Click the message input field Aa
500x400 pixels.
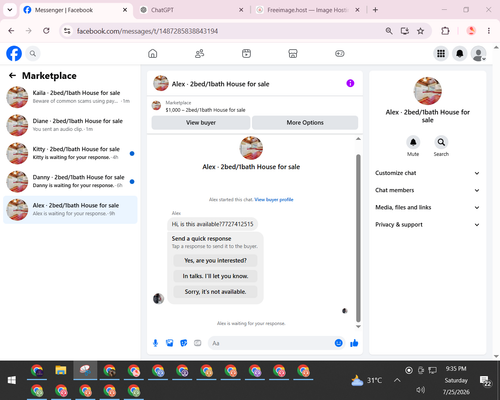click(270, 343)
